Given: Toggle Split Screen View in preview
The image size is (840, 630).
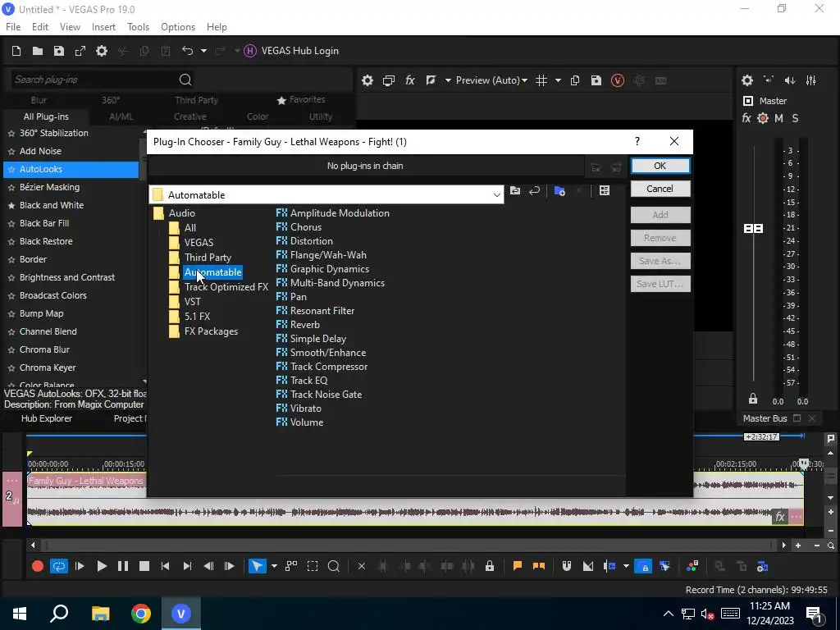Looking at the screenshot, I should click(431, 80).
